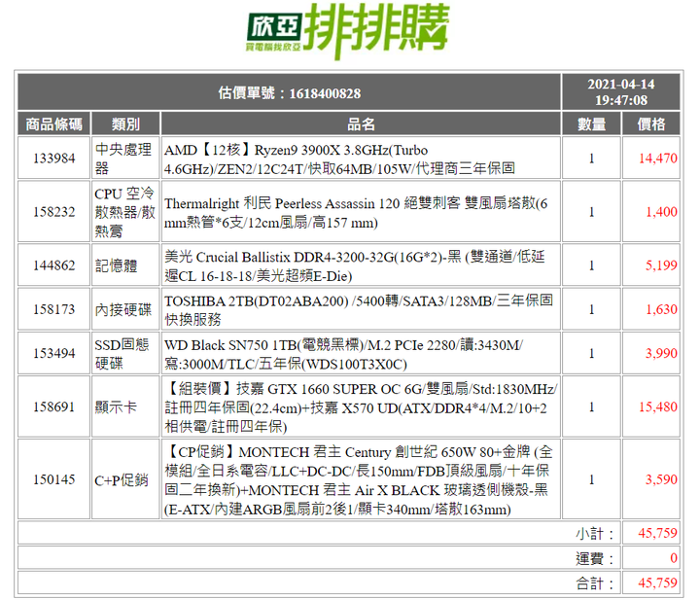Click the 商品條碼 column header
Screen dimensions: 700x600
[54, 124]
